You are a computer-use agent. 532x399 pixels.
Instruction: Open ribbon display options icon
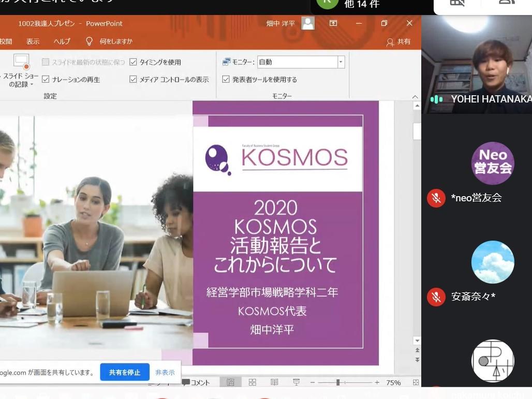pyautogui.click(x=333, y=23)
